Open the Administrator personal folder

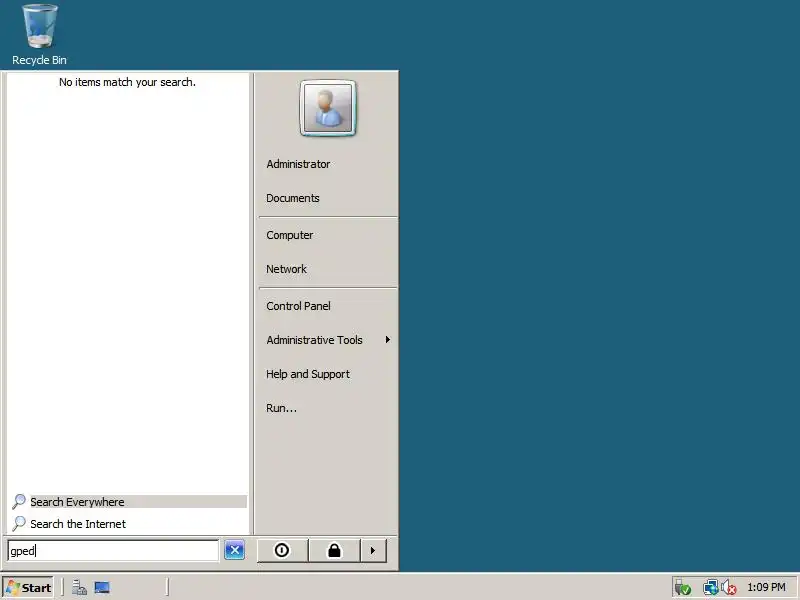(x=298, y=164)
